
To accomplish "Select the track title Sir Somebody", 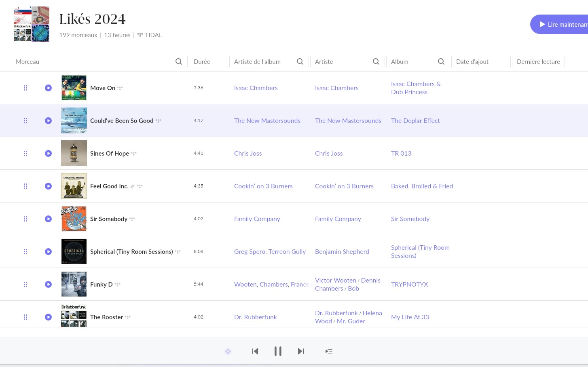I will pyautogui.click(x=109, y=219).
